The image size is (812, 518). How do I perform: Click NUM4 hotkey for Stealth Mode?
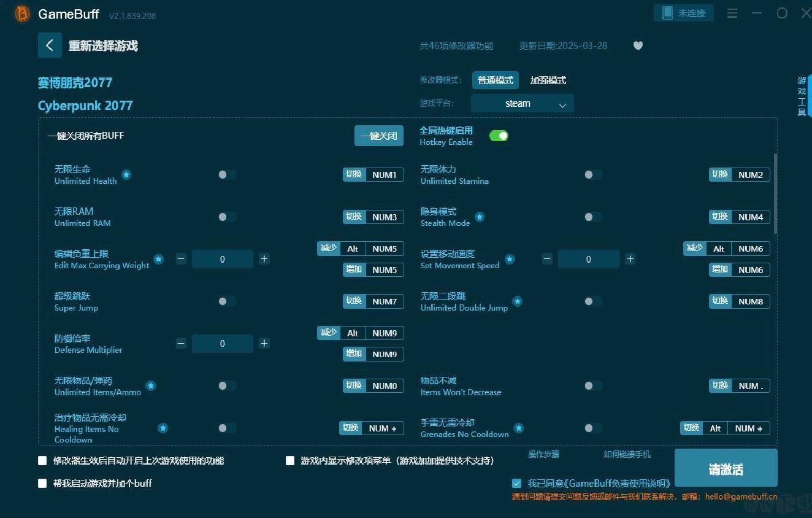click(751, 217)
